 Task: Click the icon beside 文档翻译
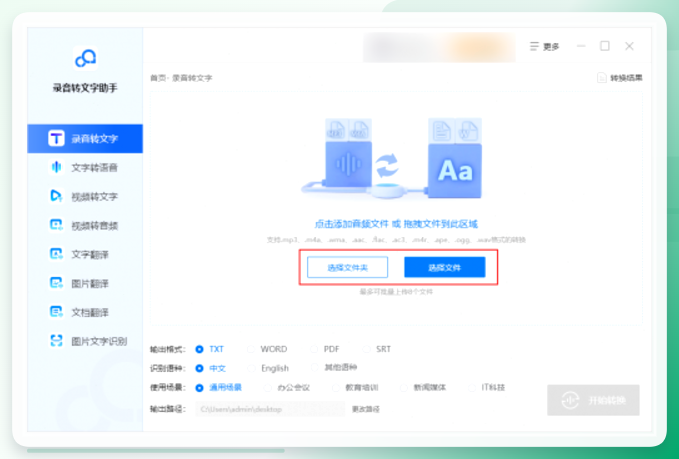[56, 312]
